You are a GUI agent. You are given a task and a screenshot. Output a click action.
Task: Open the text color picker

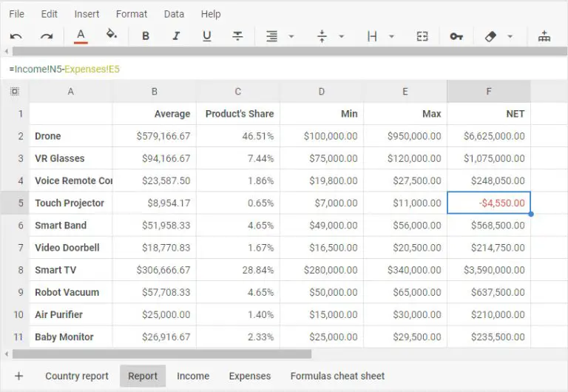(81, 36)
